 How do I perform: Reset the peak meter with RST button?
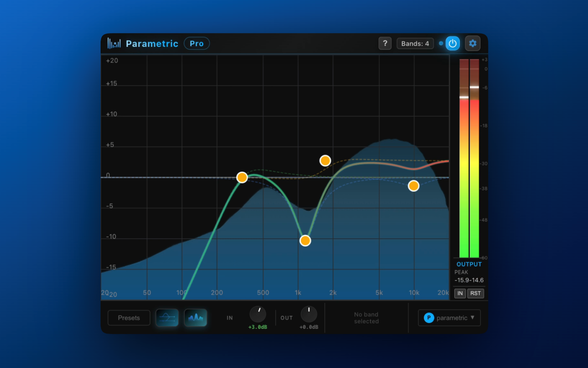coord(475,293)
